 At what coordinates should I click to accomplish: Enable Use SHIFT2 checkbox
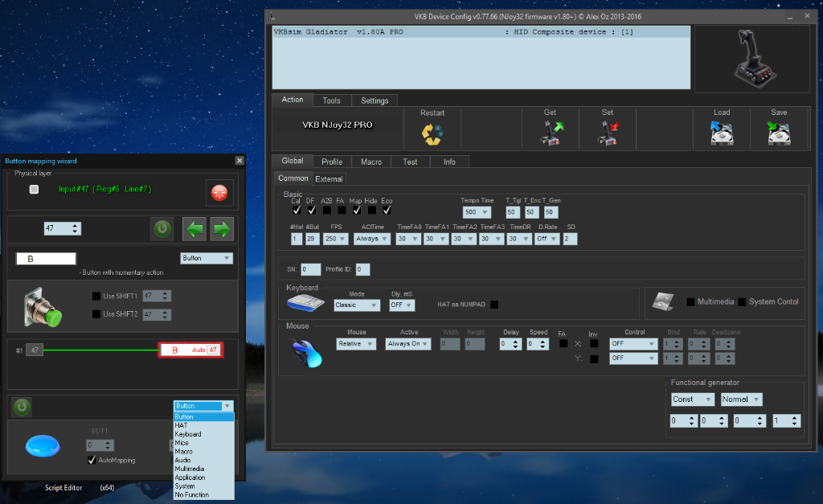pos(96,314)
